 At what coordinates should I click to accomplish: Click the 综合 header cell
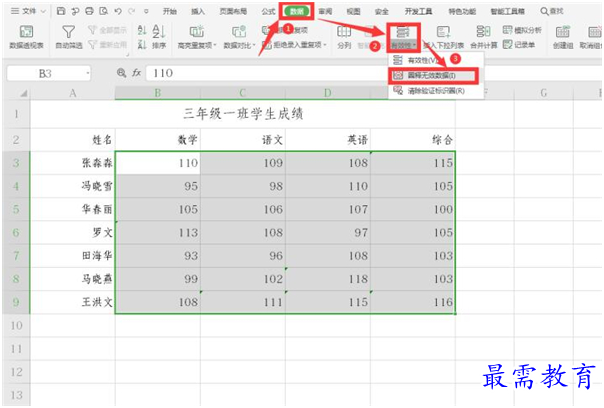pos(413,139)
